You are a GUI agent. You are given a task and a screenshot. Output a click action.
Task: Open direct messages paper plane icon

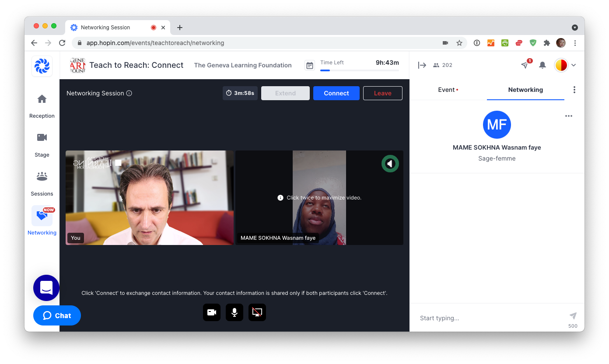(525, 65)
